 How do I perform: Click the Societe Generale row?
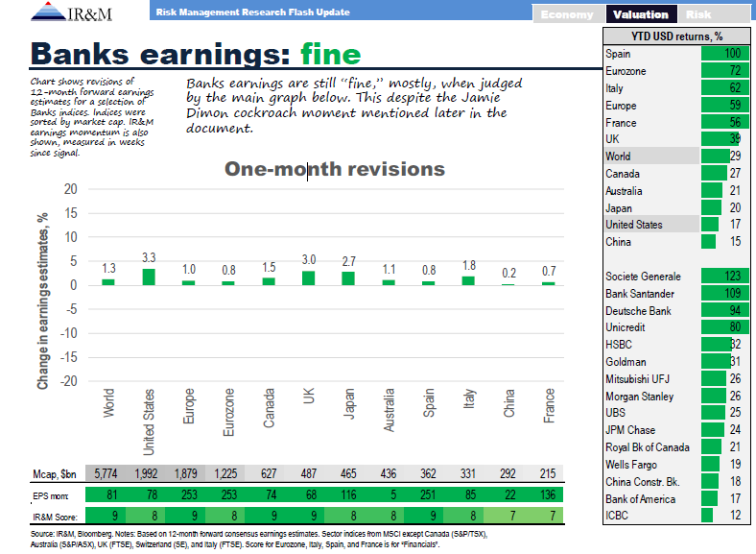[676, 276]
